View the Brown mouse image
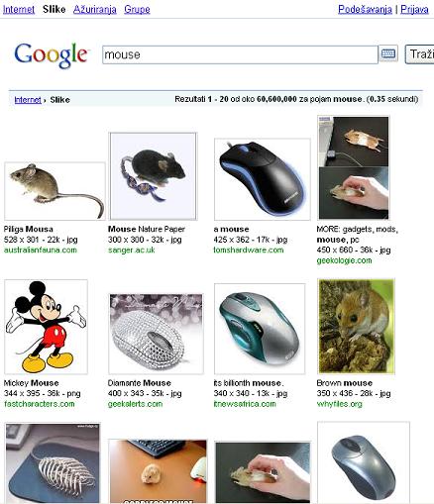Screen dimensions: 434x504 pyautogui.click(x=356, y=327)
